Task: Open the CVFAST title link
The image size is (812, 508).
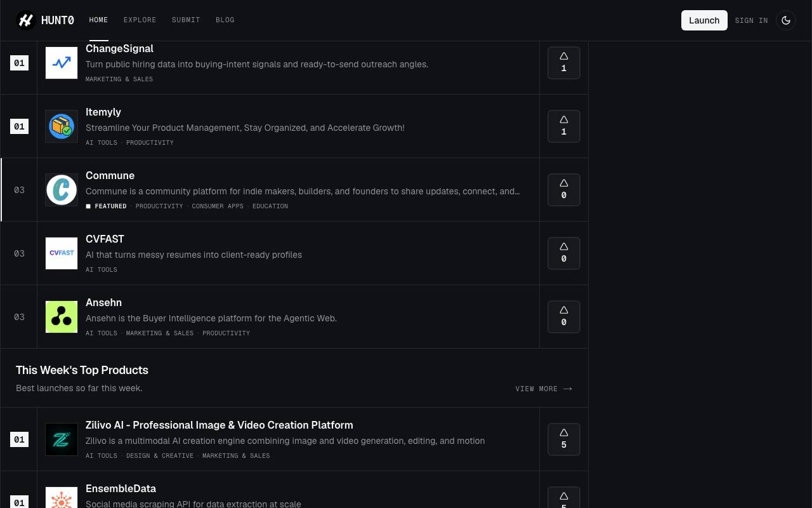Action: coord(105,239)
